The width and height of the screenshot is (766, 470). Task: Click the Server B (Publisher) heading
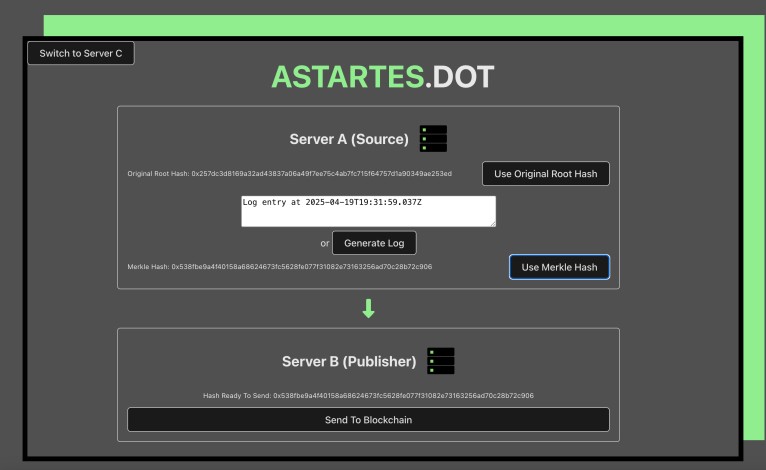[x=349, y=361]
